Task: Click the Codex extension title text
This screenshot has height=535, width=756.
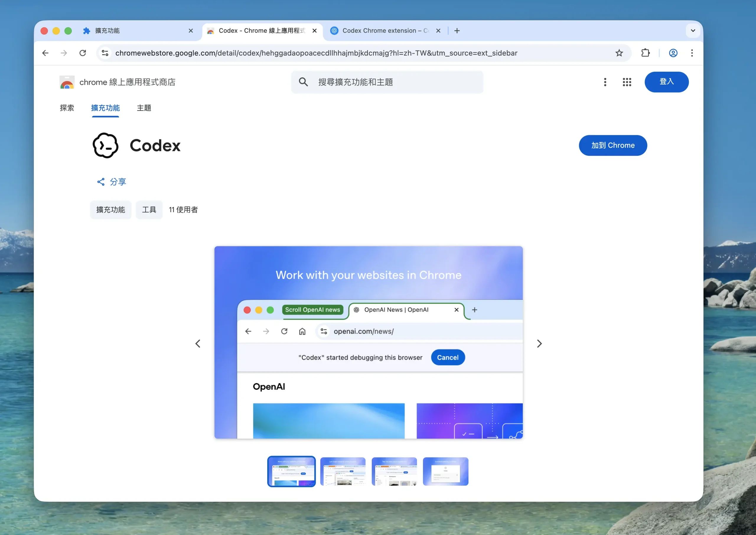Action: (x=155, y=145)
